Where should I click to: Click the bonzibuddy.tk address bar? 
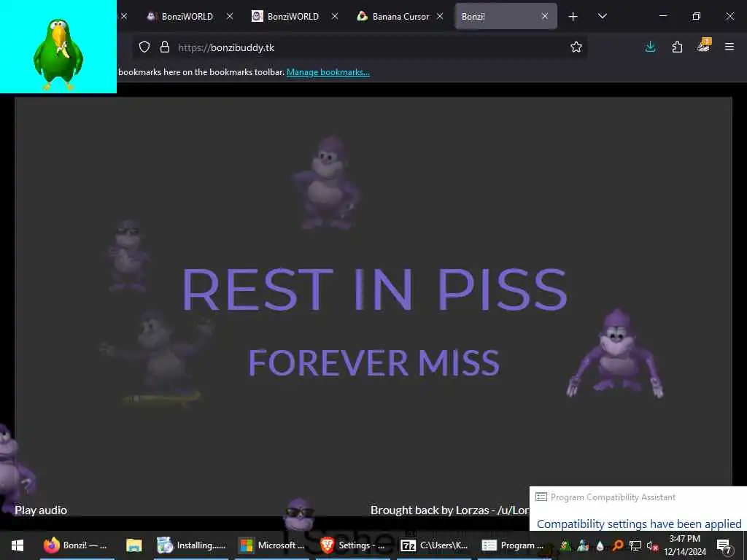pos(360,47)
